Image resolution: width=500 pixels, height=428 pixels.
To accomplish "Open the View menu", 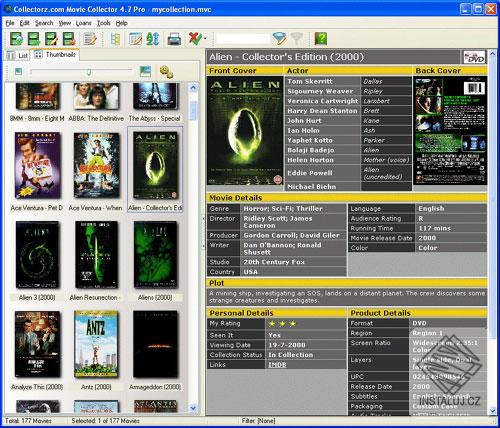I will tap(65, 23).
